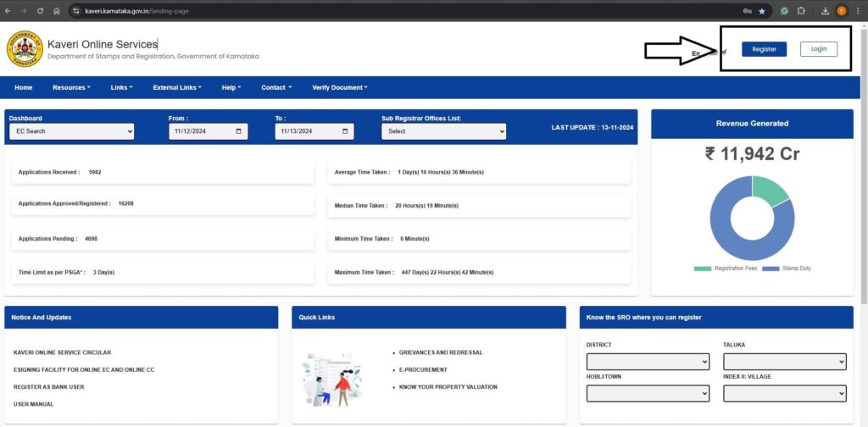This screenshot has height=427, width=868.
Task: Open the INDEX II: VILLAGE dropdown
Action: pos(784,393)
